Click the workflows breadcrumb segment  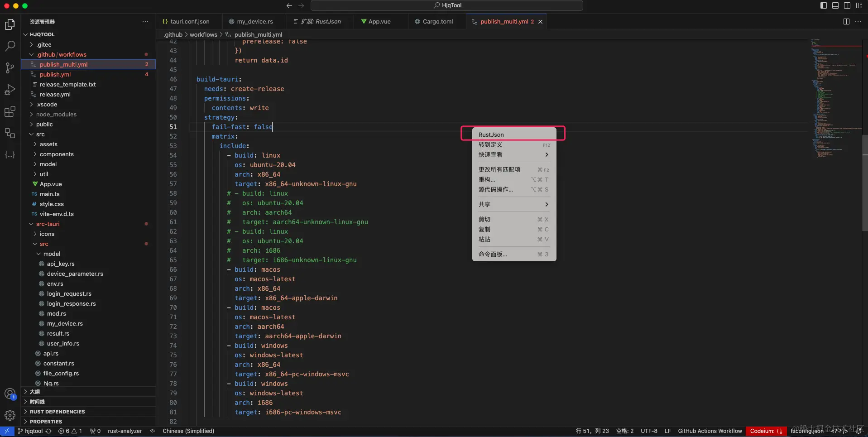(203, 34)
